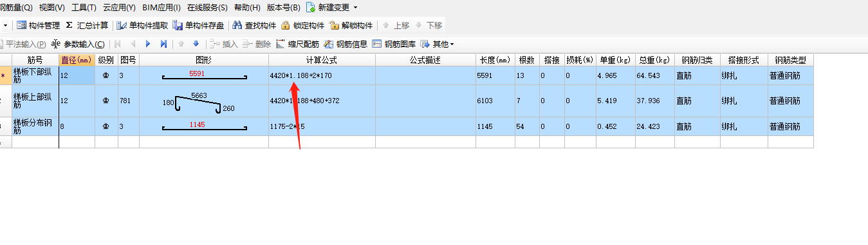
Task: Open the 工具(T) menu
Action: pos(84,8)
